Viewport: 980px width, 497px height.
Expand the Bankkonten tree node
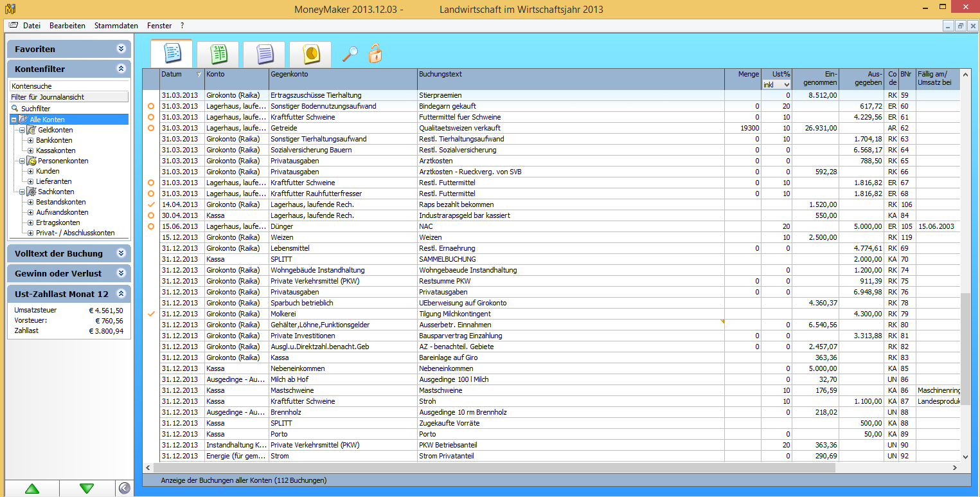(30, 140)
